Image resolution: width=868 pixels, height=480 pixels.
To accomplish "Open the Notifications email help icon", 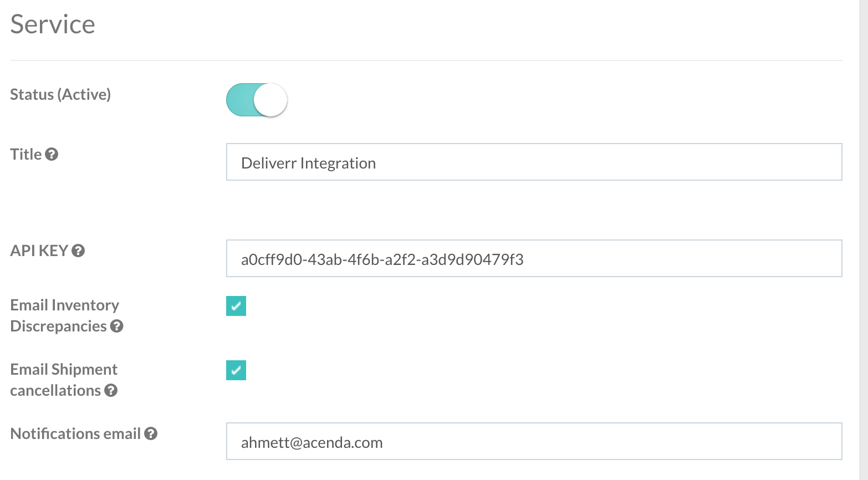I will click(x=151, y=433).
